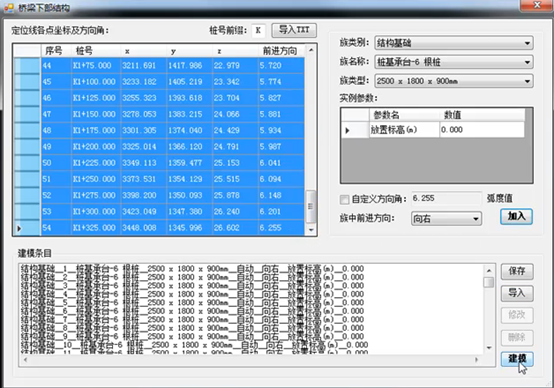Click the x column header
The height and width of the screenshot is (388, 554).
coord(143,51)
